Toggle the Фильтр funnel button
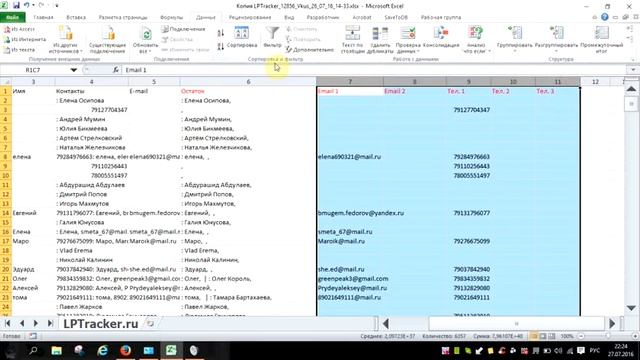The width and height of the screenshot is (640, 360). 272,37
